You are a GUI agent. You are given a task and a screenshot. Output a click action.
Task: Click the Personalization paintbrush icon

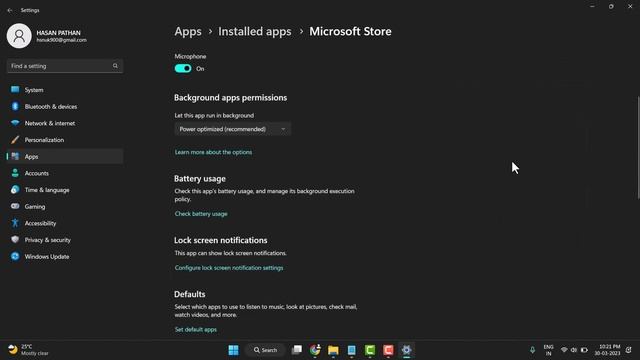15,140
